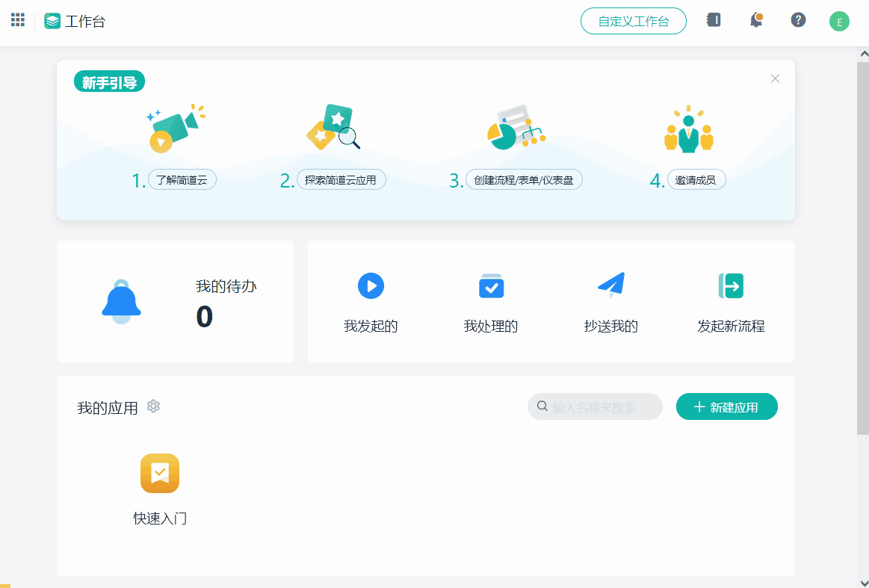This screenshot has width=869, height=588.
Task: Click the 自定义工作台 button
Action: tap(634, 21)
